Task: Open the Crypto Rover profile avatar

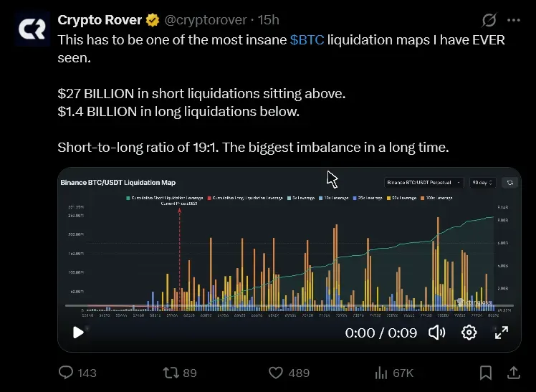Action: (32, 29)
